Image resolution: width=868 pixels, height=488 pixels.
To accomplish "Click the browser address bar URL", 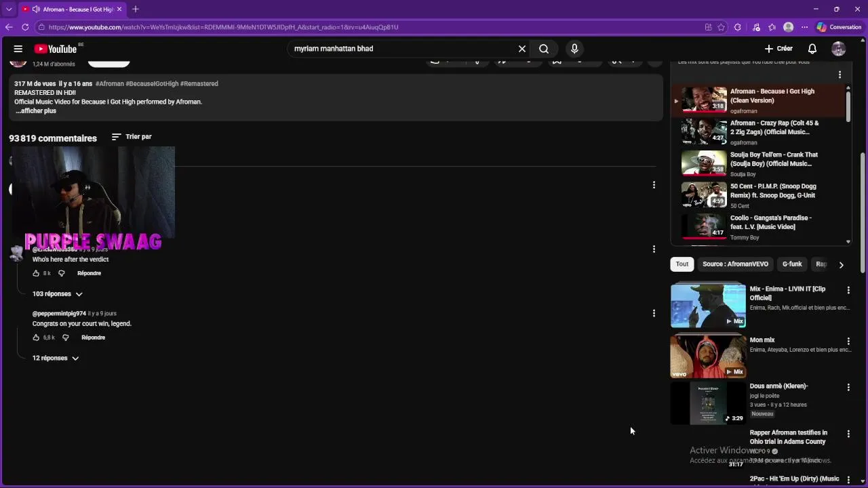I will tap(224, 27).
